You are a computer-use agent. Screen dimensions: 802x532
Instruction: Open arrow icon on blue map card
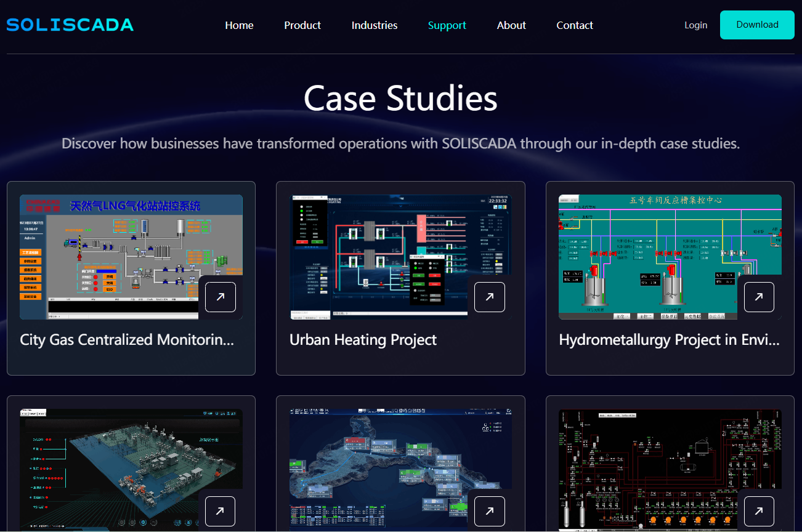490,511
